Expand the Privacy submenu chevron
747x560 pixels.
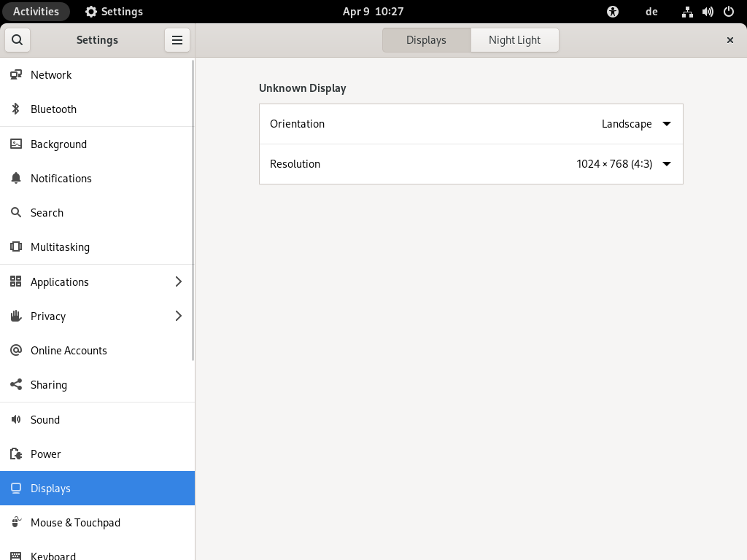pos(179,316)
